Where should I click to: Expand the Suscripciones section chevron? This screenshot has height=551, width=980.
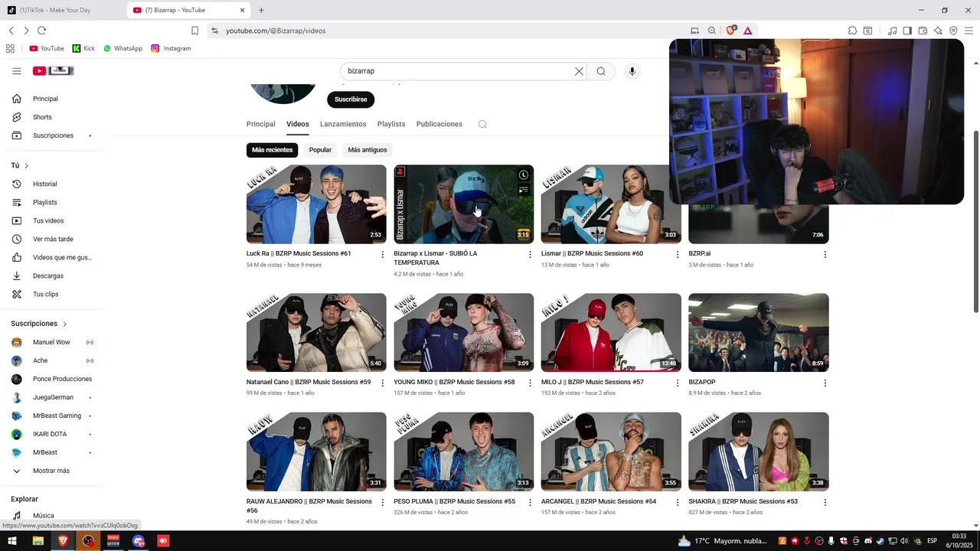[x=64, y=324]
